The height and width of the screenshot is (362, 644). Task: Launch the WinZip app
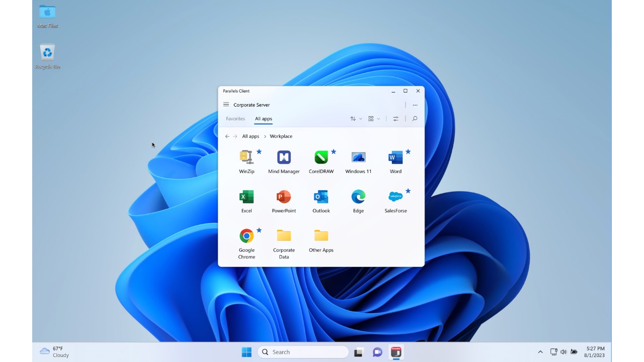pos(247,162)
